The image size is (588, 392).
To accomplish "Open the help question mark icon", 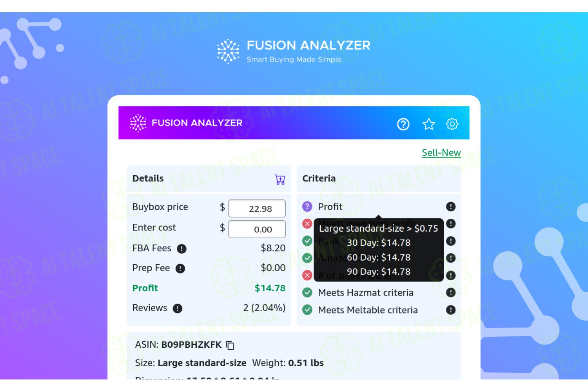I will [x=403, y=124].
